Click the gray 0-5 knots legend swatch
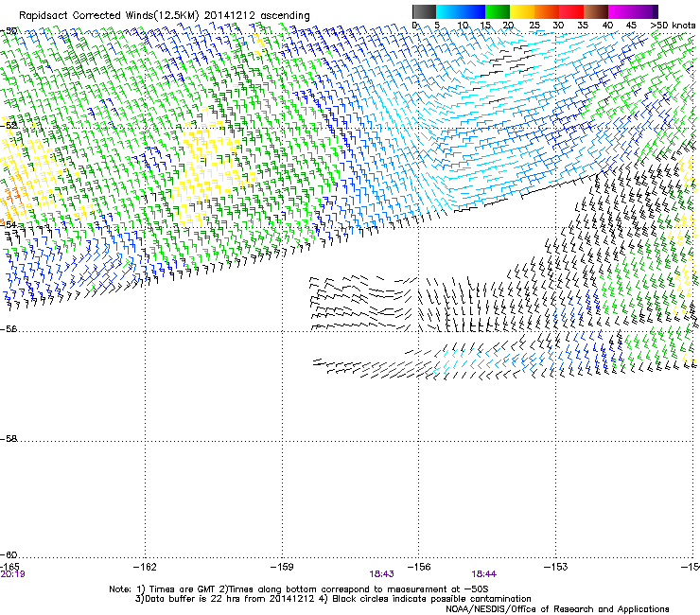Screen dimensions: 700x615 (424, 11)
